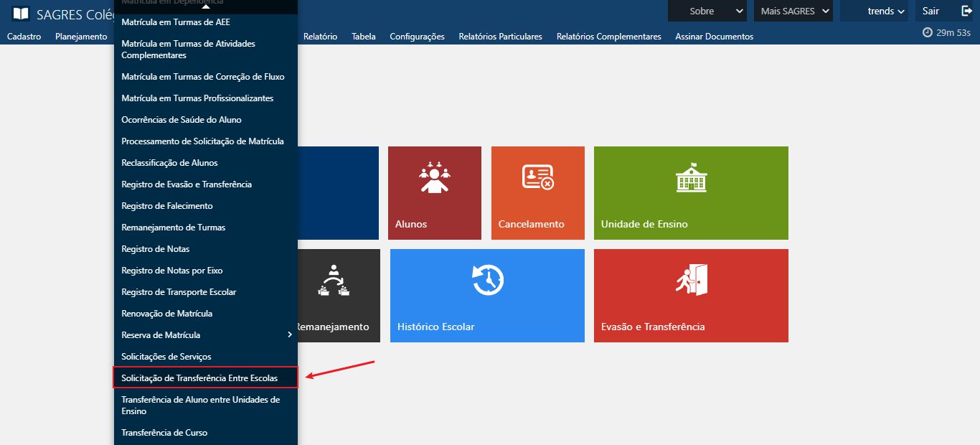This screenshot has height=445, width=980.
Task: Open the trends user dropdown
Action: [x=874, y=11]
